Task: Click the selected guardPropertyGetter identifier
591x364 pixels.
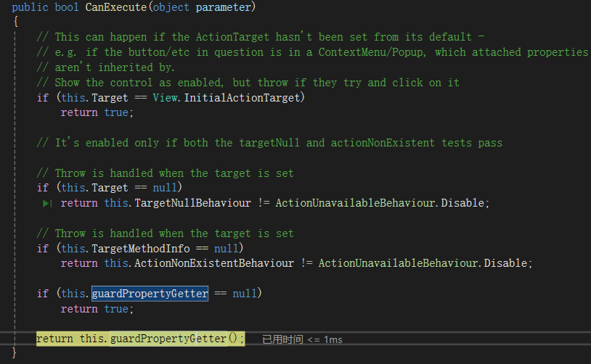Action: pyautogui.click(x=150, y=294)
